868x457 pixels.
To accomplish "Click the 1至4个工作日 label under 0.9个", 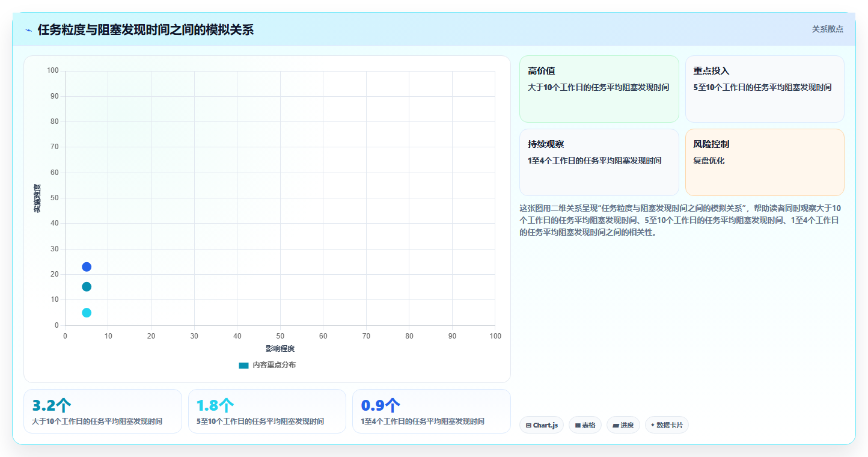I will click(x=423, y=422).
